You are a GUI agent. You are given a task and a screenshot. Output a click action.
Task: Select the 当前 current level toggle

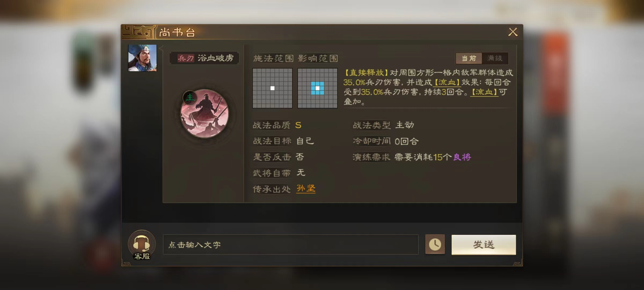pyautogui.click(x=469, y=58)
